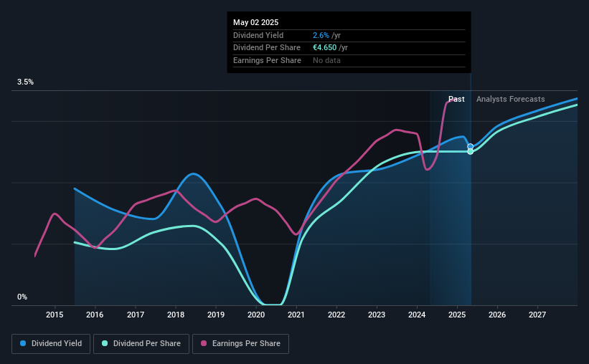
Task: Click the blue Dividend Yield legend dot
Action: [x=23, y=343]
